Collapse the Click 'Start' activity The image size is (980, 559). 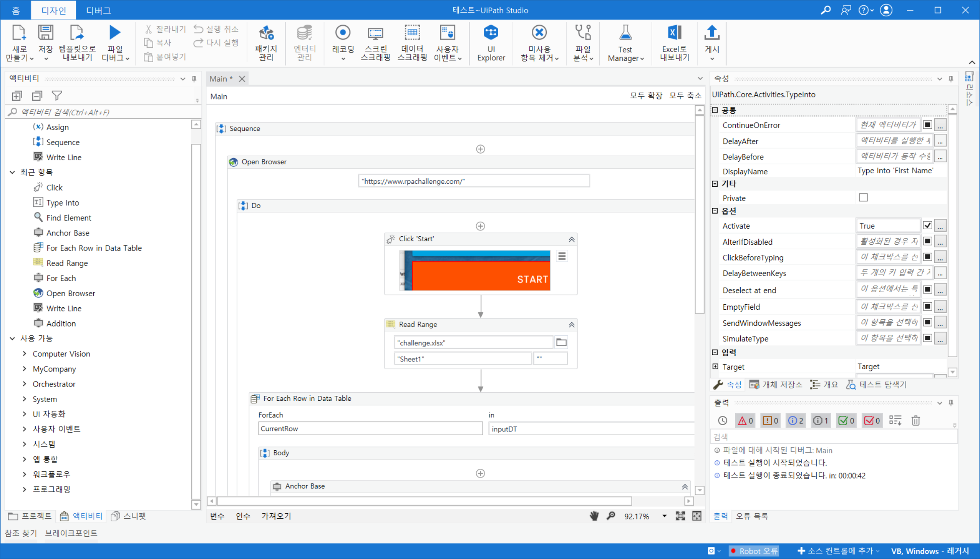click(x=571, y=239)
